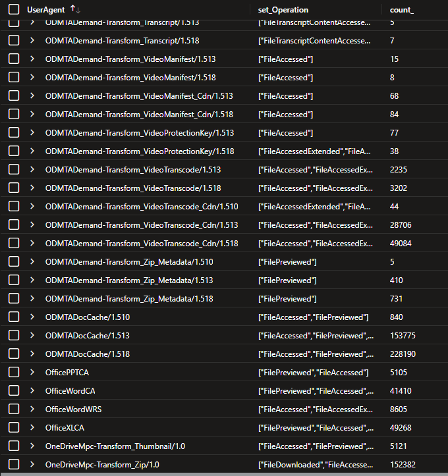Click count value 228190
448x476 pixels.
(x=403, y=354)
